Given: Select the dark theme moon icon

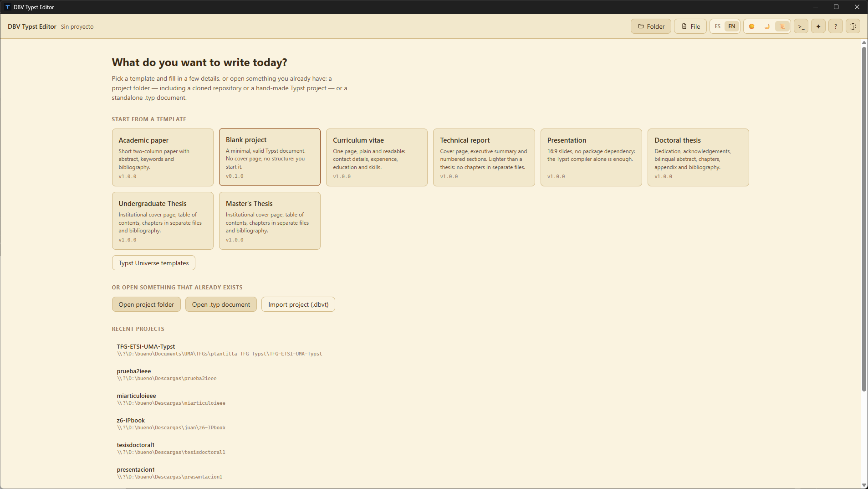Looking at the screenshot, I should (x=767, y=26).
